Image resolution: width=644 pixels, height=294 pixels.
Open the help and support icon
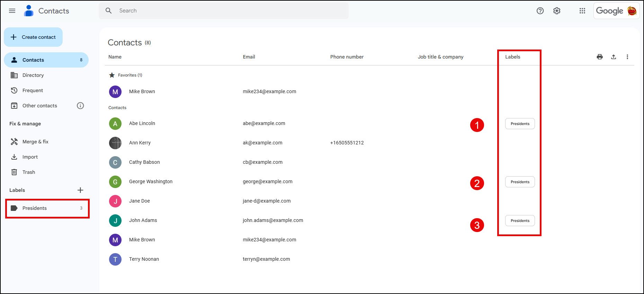tap(540, 11)
